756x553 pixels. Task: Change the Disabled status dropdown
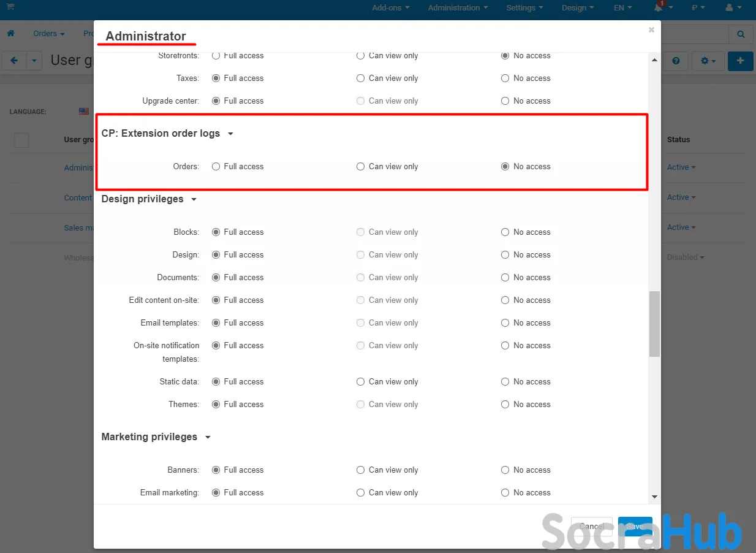pyautogui.click(x=686, y=257)
